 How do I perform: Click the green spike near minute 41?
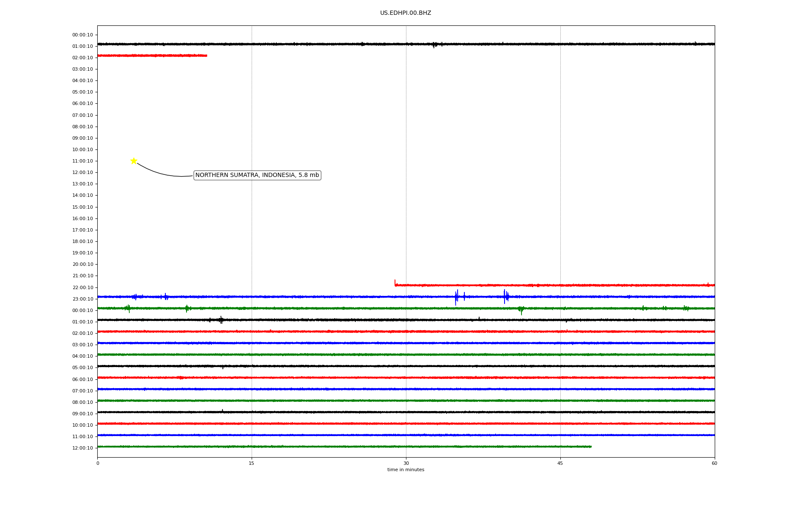point(521,310)
